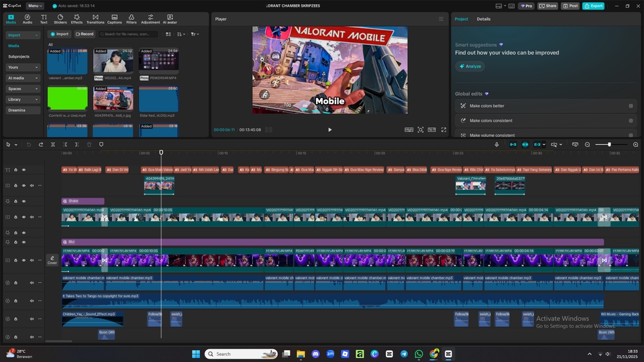
Task: Click the timeline horizontal scrollbar
Action: [x=58, y=341]
